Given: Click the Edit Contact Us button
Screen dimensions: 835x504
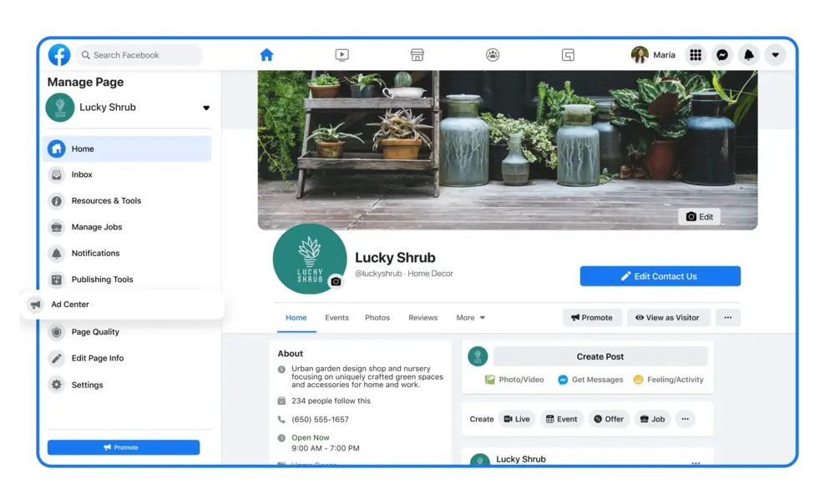Looking at the screenshot, I should [x=660, y=275].
